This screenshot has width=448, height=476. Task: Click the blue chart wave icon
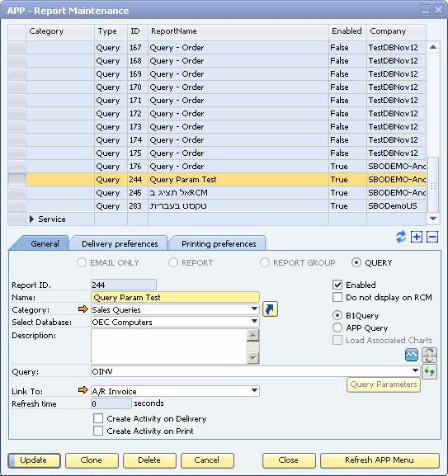412,355
